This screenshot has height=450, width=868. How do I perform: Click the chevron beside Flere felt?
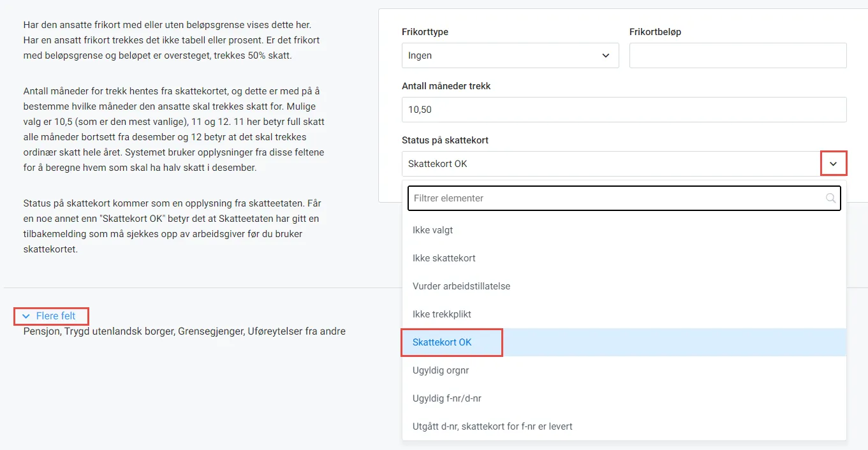[x=26, y=316]
